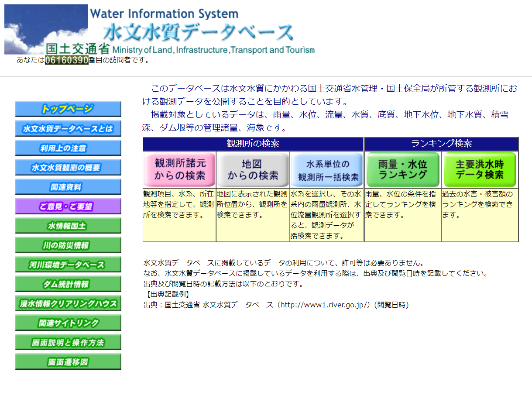Click the description starting 観測項目、水系、所在
Image resolution: width=532 pixels, height=406 pixels.
pyautogui.click(x=179, y=204)
